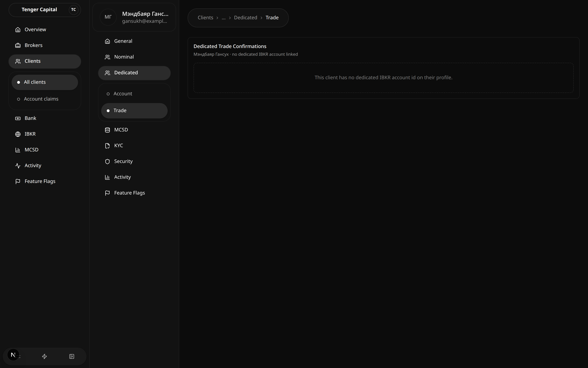Open the client Security tab
Viewport: 588px width, 368px height.
[134, 161]
